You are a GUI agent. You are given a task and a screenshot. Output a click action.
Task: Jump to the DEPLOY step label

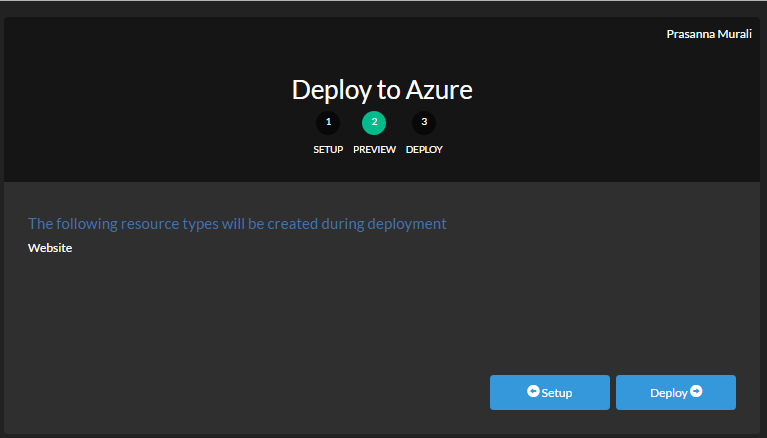424,150
